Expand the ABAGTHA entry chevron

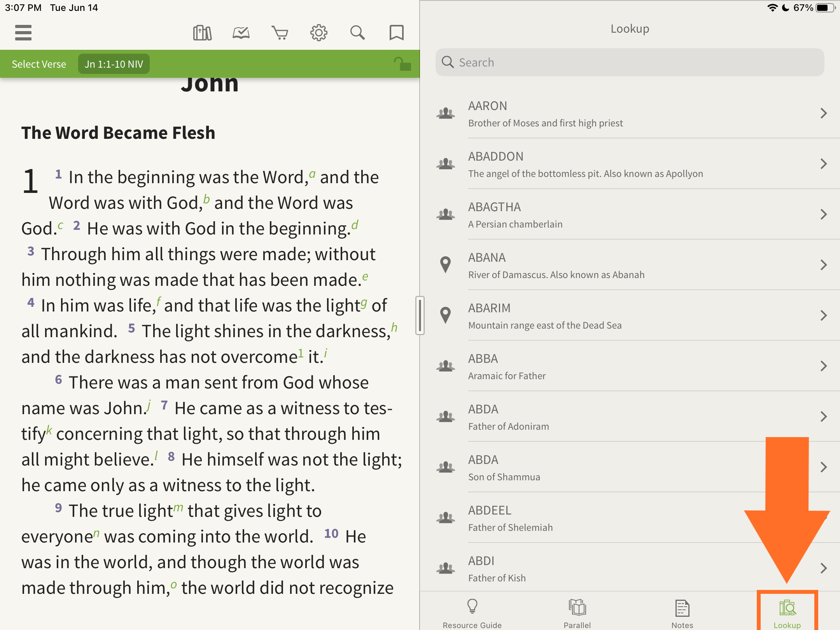point(823,214)
